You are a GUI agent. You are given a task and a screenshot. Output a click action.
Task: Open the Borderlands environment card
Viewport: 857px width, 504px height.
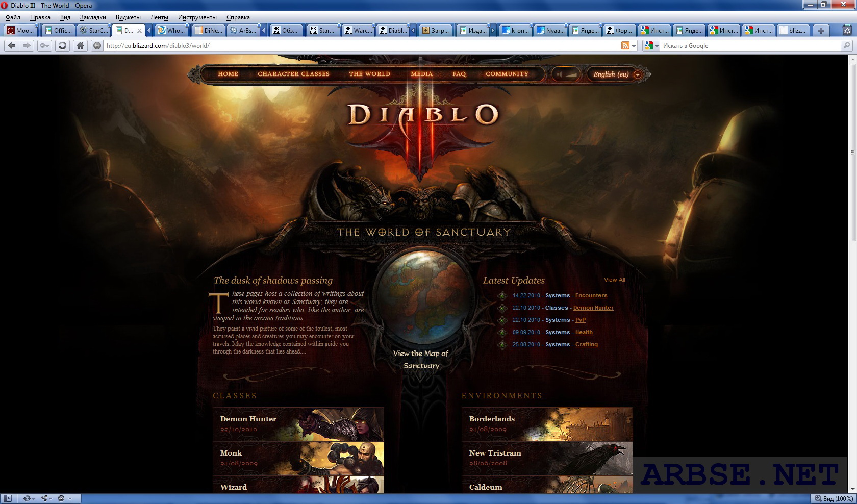547,424
